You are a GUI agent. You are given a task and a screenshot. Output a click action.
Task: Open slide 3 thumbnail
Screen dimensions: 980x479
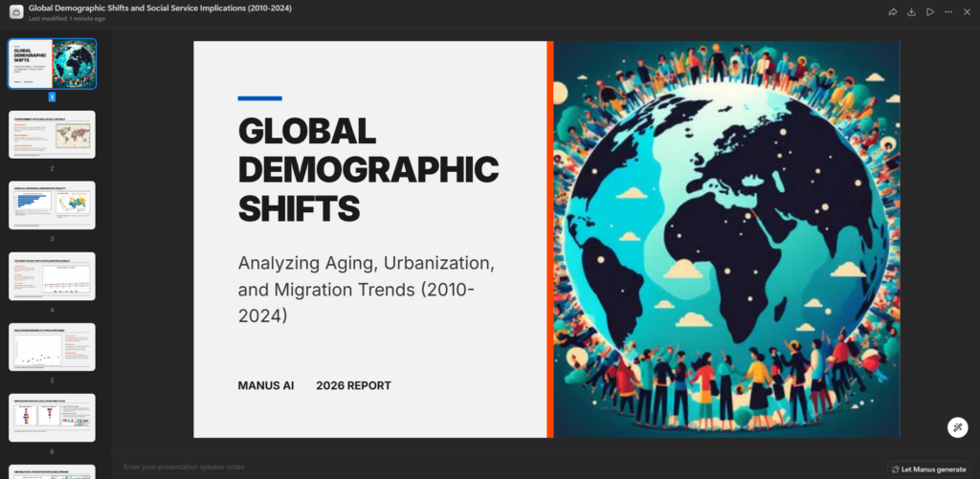click(x=53, y=205)
